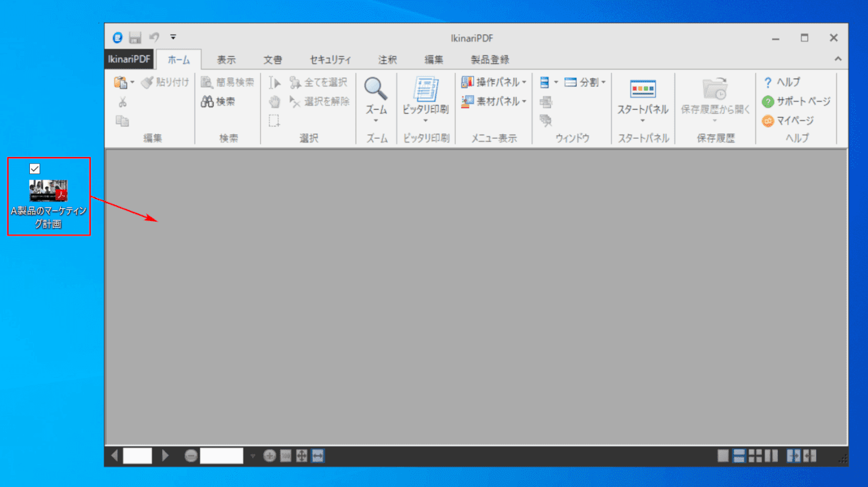
Task: Switch to the 編集 tab
Action: point(434,60)
